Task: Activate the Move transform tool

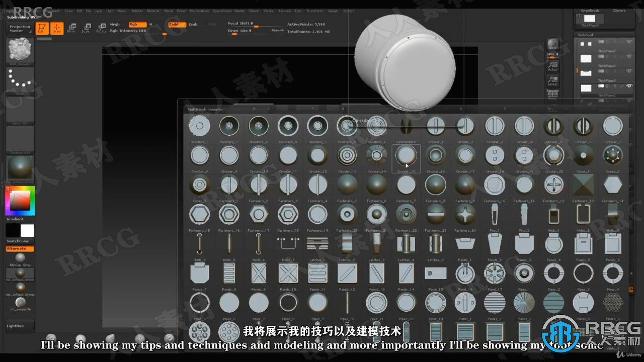Action: tap(71, 28)
